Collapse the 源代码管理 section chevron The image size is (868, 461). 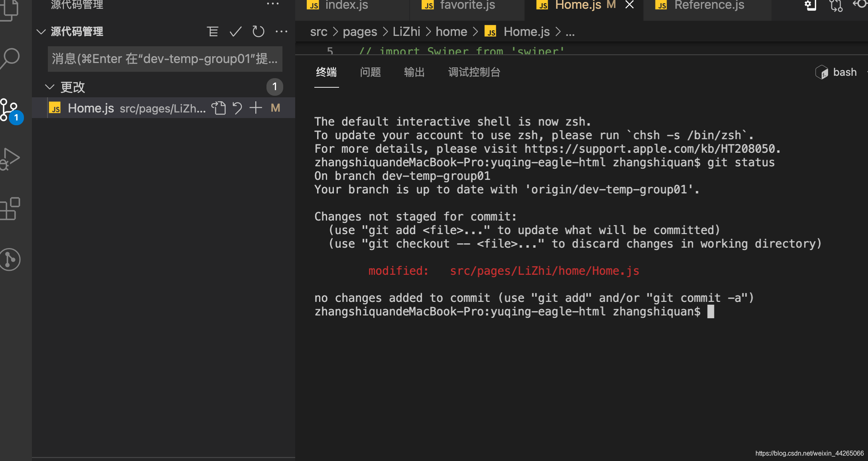pos(41,32)
